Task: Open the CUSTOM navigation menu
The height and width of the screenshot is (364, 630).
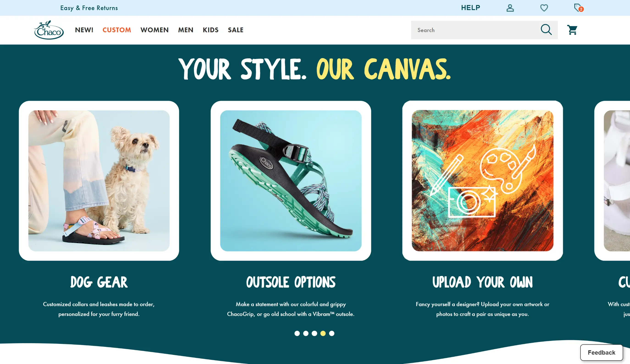Action: [x=117, y=30]
